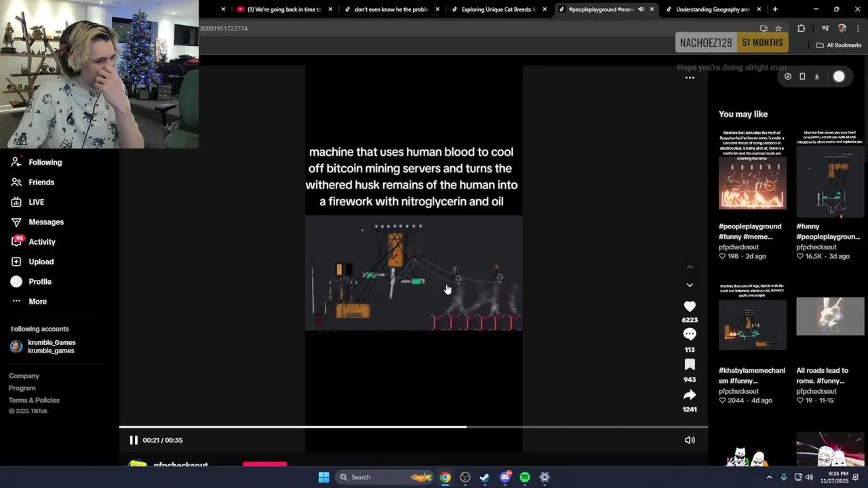Switch to YouTube 'going back in time' tab
This screenshot has height=488, width=868.
point(283,9)
